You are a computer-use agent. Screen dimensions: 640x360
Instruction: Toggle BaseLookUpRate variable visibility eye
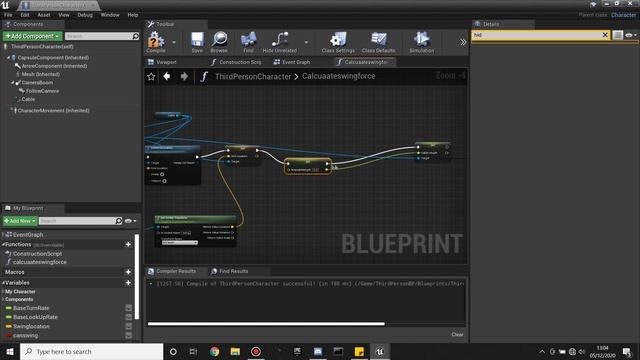(129, 317)
